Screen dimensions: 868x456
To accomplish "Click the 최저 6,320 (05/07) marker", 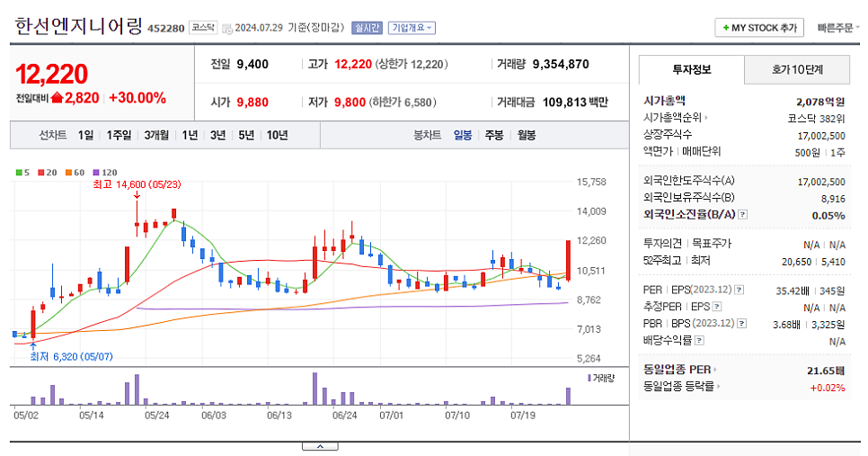I will (x=71, y=357).
